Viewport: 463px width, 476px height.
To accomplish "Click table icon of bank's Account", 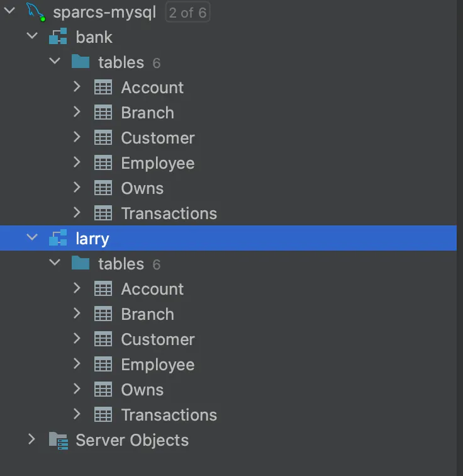I will click(x=103, y=88).
